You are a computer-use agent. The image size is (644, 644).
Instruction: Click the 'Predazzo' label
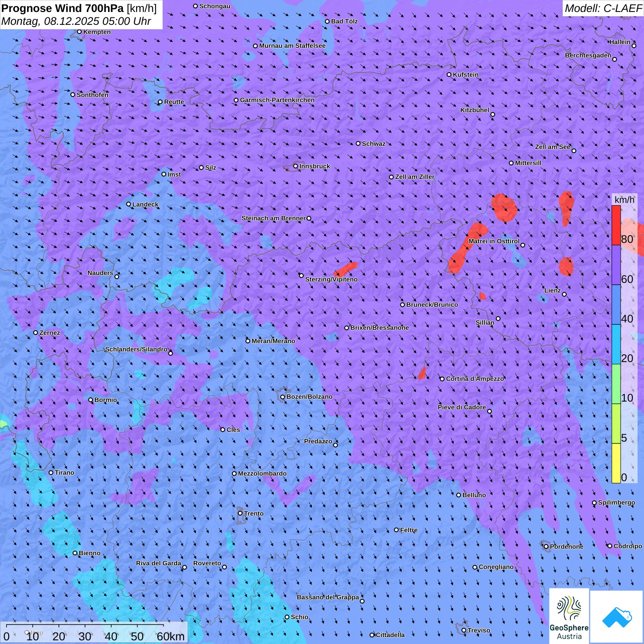pos(318,441)
